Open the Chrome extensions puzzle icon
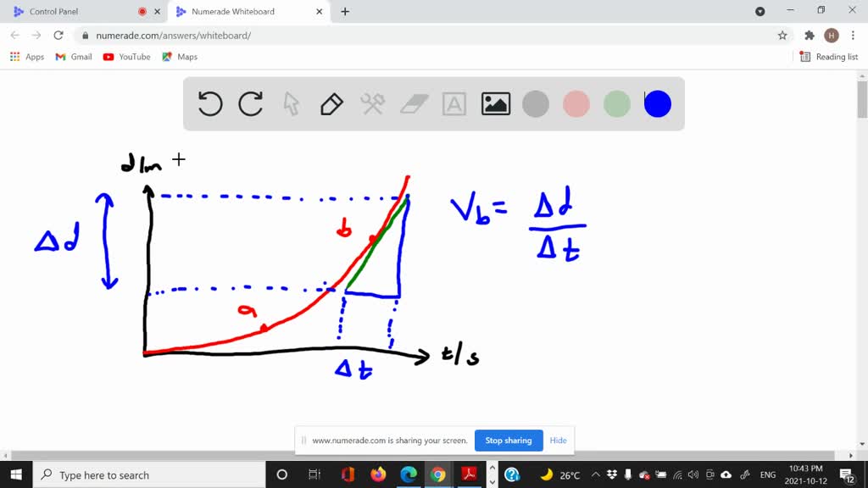The image size is (868, 488). pos(810,35)
